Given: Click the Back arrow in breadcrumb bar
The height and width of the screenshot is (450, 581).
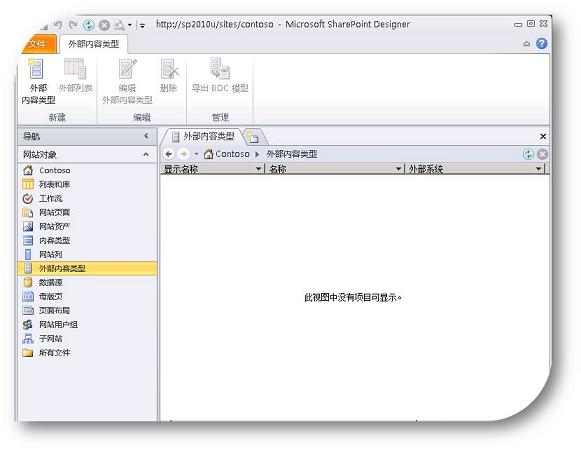Looking at the screenshot, I should (x=169, y=154).
